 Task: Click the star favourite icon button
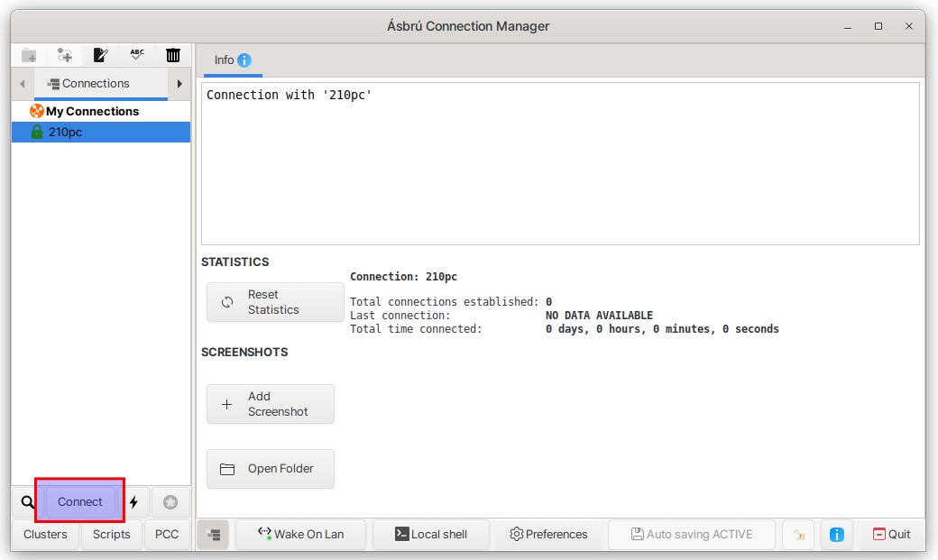[x=170, y=502]
